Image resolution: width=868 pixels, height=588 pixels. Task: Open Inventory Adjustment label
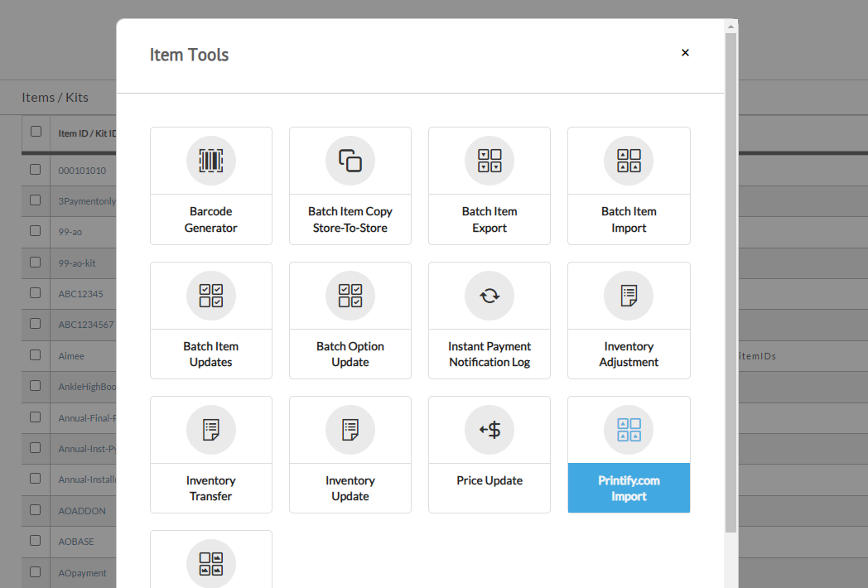pyautogui.click(x=629, y=354)
